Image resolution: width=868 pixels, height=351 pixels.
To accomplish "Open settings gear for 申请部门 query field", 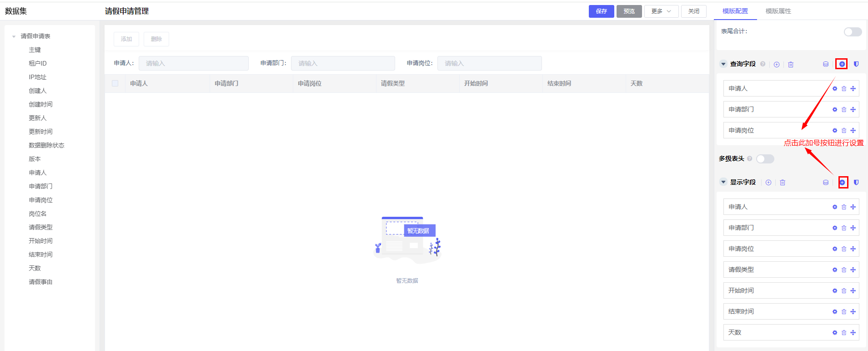I will pyautogui.click(x=835, y=110).
